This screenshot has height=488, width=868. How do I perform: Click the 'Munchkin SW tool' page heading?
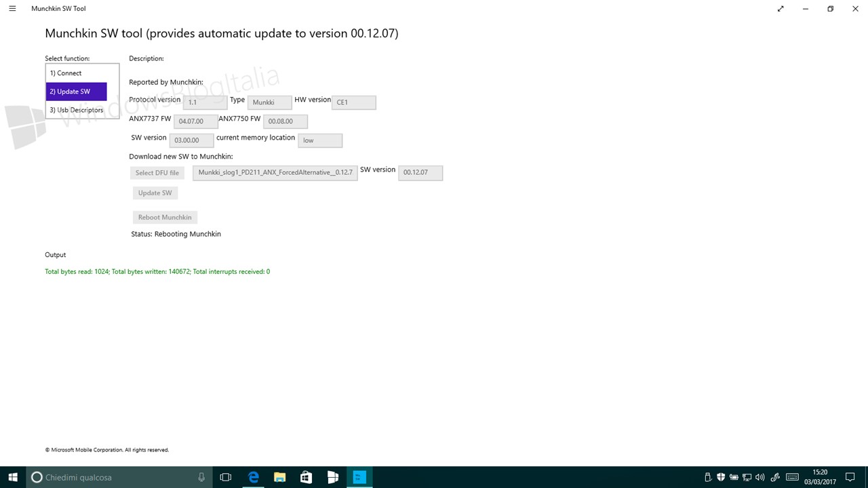point(222,33)
